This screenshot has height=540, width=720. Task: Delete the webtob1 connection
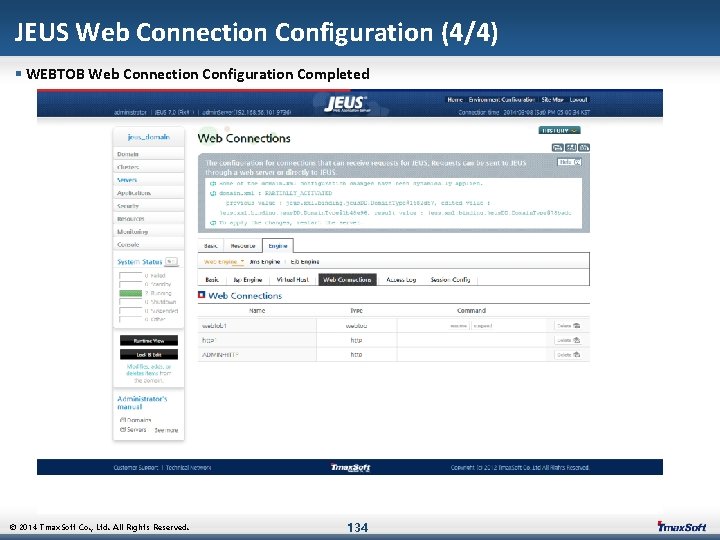click(568, 326)
